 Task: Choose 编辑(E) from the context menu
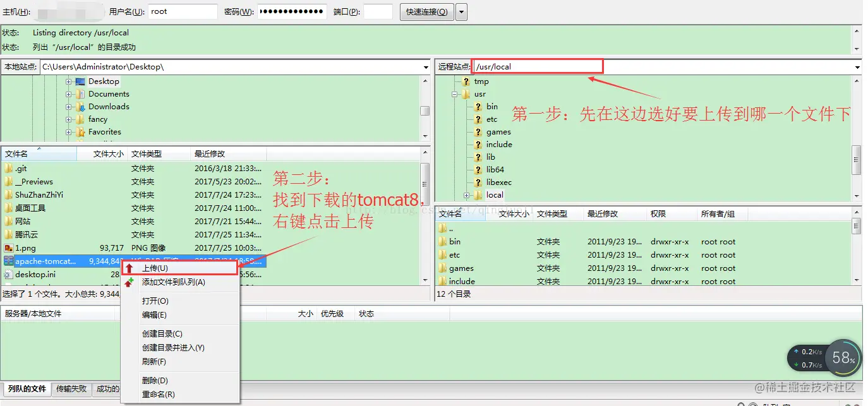coord(180,315)
